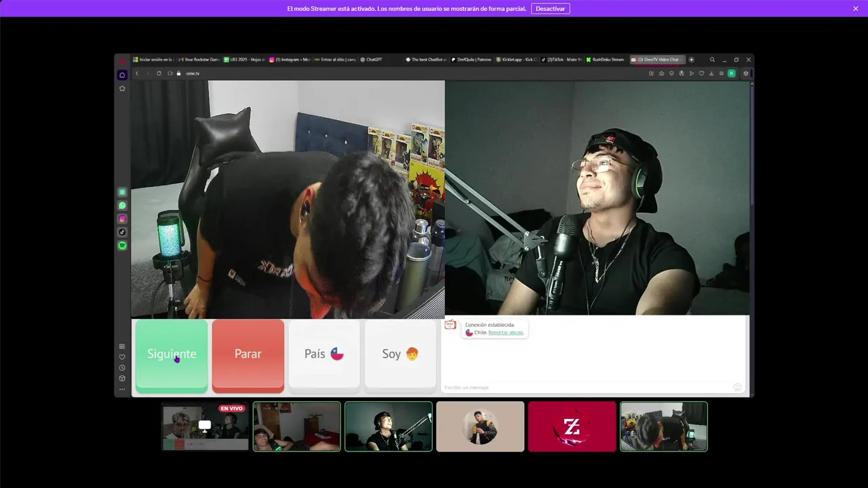The image size is (868, 488).
Task: Open the three-dots sidebar menu
Action: [x=122, y=389]
